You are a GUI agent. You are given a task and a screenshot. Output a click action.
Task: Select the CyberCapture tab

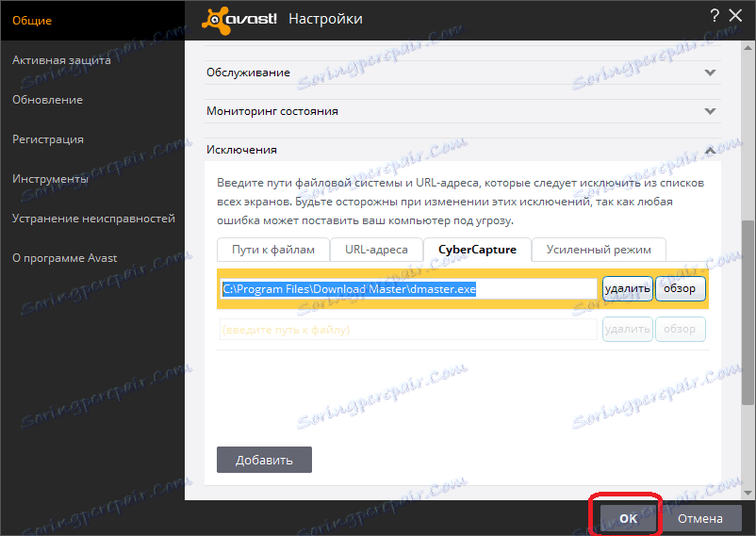click(x=477, y=250)
